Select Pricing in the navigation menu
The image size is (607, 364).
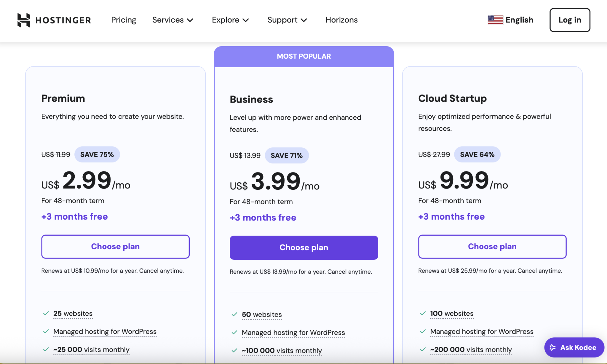[124, 20]
